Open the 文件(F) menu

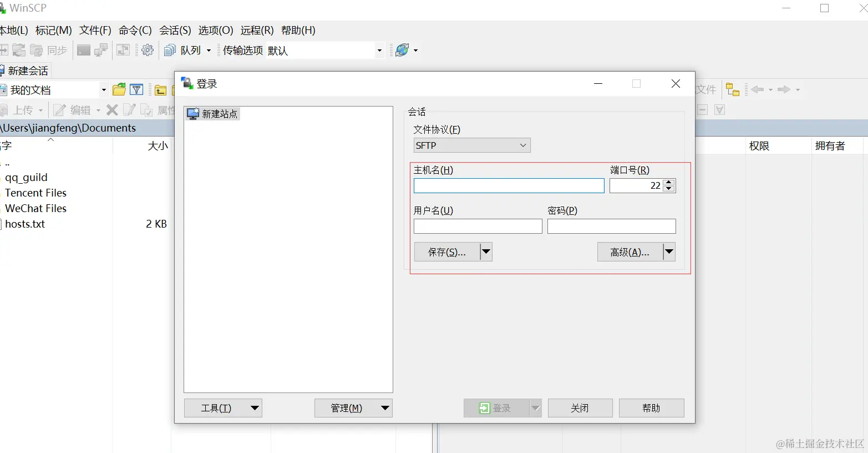click(x=95, y=31)
